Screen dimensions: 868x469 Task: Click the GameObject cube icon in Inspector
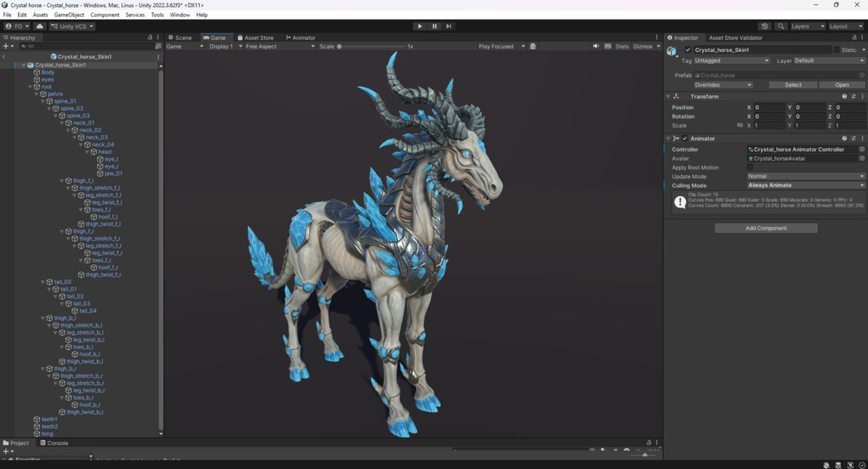click(672, 51)
